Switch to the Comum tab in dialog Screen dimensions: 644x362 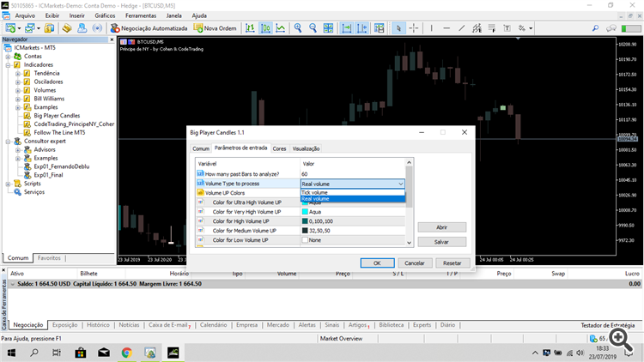point(201,148)
